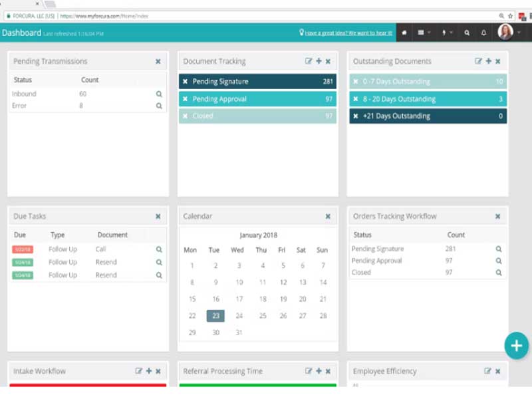Image resolution: width=532 pixels, height=399 pixels.
Task: Select the +21 Days Outstanding bar
Action: [428, 116]
